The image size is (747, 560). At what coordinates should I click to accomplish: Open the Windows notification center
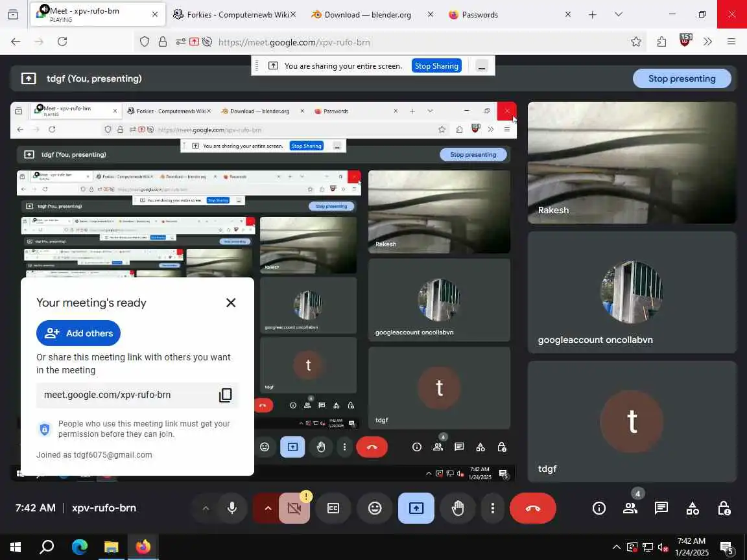(727, 547)
